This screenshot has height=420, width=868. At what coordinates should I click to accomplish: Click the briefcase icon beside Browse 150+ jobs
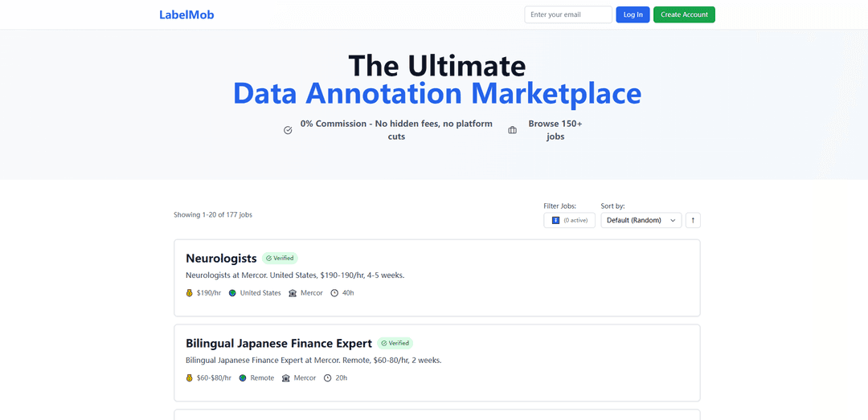(x=513, y=130)
